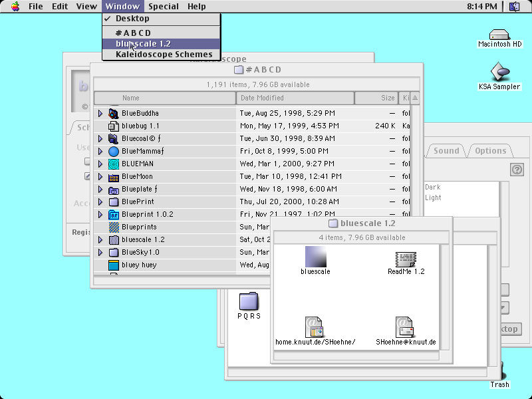
Task: Select the Macintosh HD disk icon
Action: 499,35
